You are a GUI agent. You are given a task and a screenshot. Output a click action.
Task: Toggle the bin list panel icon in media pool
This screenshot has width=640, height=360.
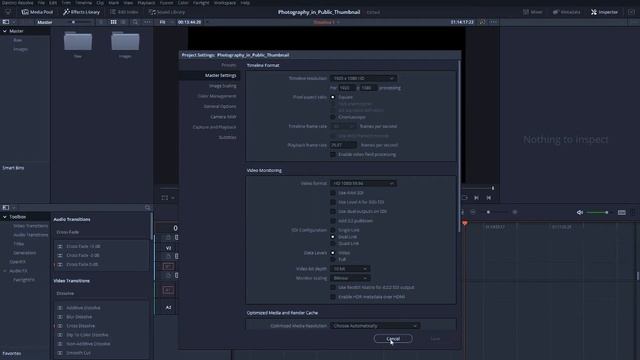(6, 22)
